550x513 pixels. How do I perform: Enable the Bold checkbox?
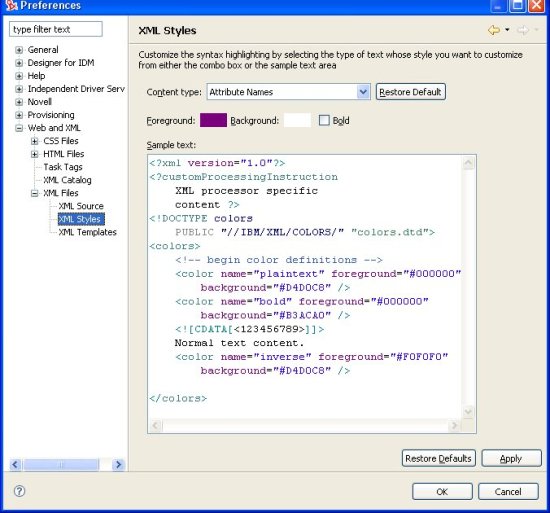tap(324, 120)
